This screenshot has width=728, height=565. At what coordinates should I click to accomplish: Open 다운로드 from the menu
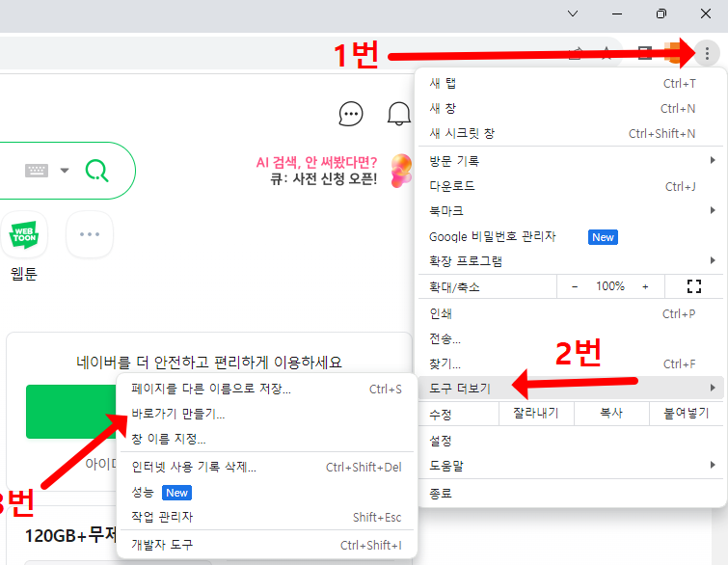(571, 186)
